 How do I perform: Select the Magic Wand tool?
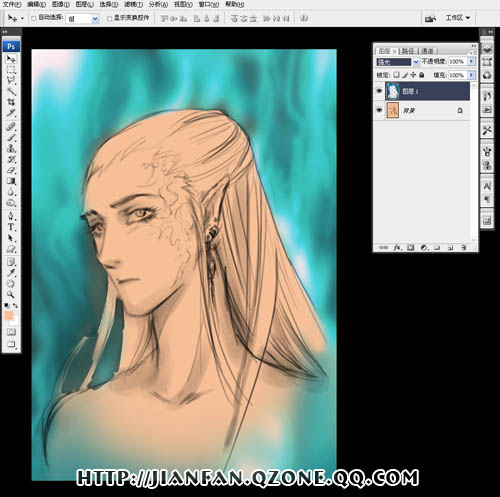pos(11,91)
